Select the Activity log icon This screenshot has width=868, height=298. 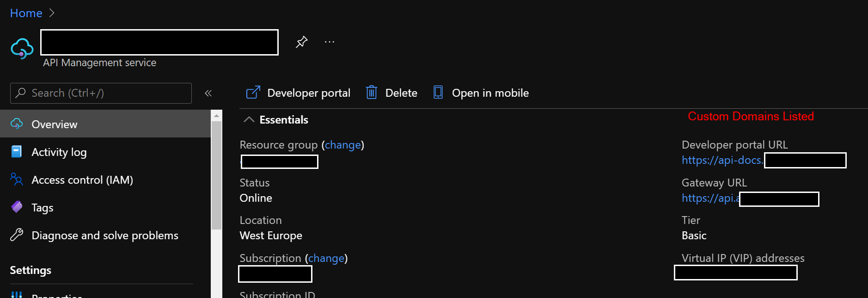(x=17, y=151)
